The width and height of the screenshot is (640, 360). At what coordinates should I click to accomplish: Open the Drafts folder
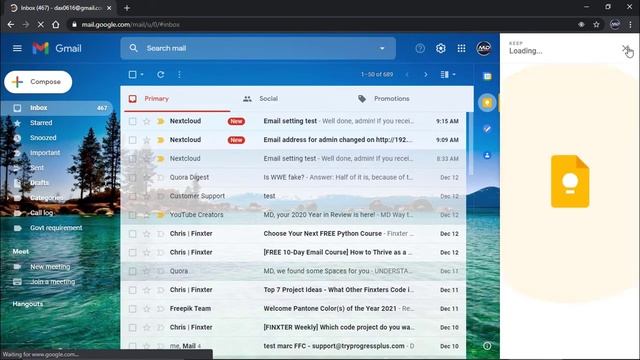(39, 182)
